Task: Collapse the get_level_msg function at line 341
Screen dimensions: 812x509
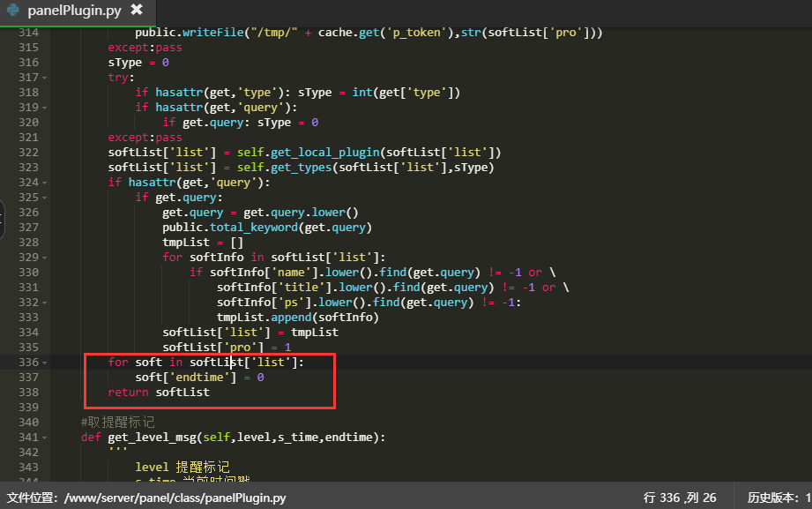Action: [x=44, y=438]
